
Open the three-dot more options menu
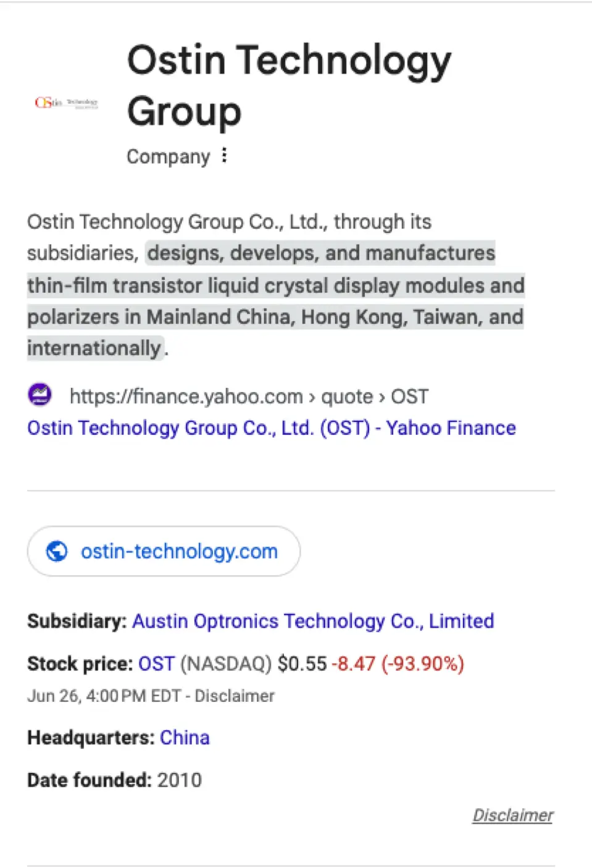(224, 155)
